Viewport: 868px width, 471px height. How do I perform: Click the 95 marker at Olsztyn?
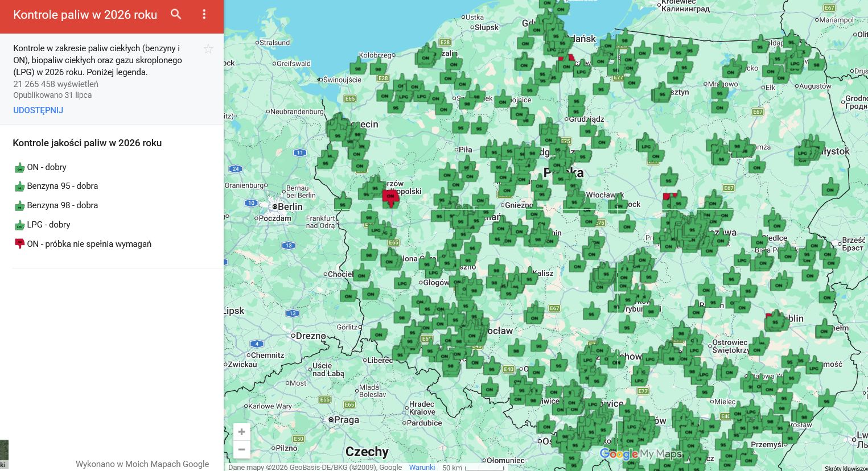point(661,93)
